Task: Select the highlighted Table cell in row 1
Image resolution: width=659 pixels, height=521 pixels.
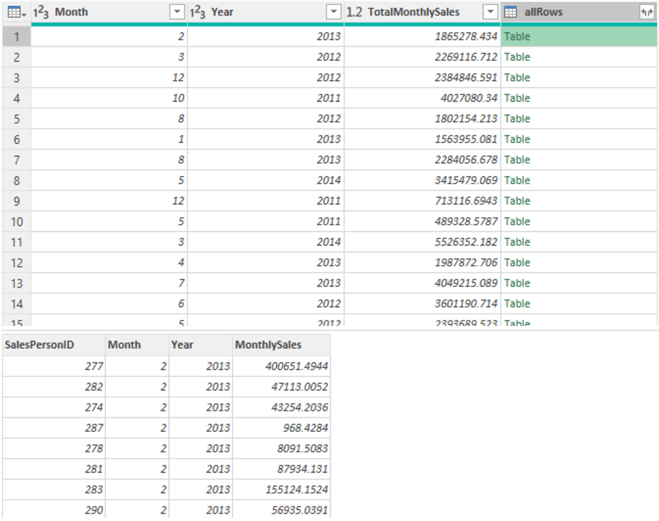Action: (565, 36)
